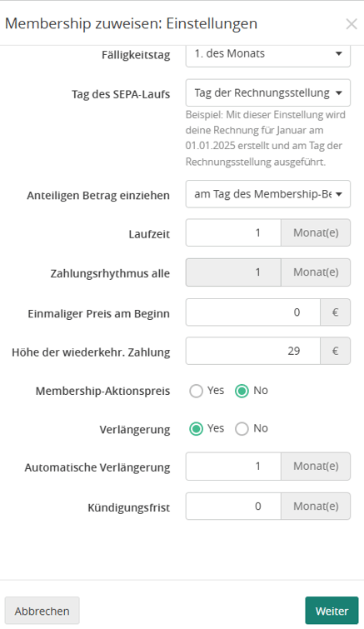Choose No for Verlängerung
This screenshot has height=629, width=364.
(242, 429)
